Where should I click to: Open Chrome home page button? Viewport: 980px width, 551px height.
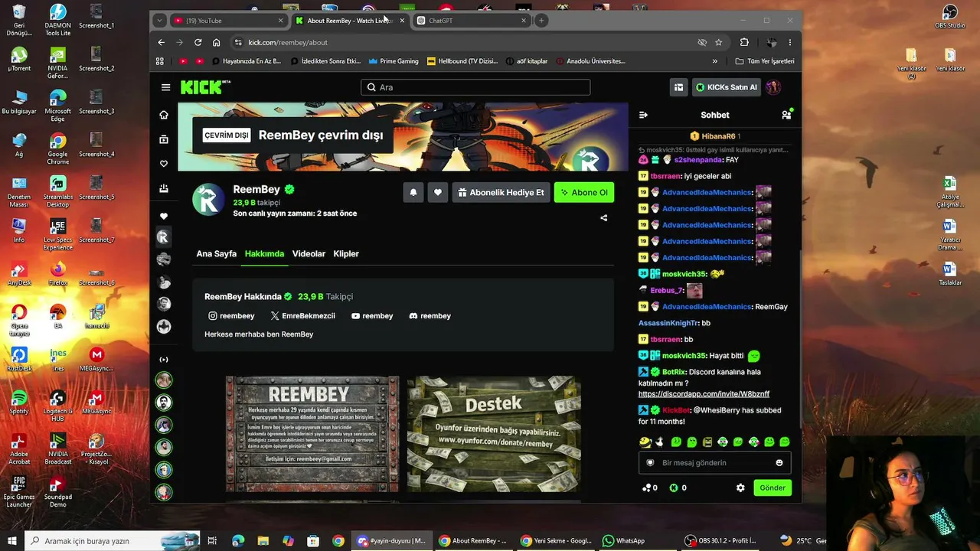click(217, 42)
